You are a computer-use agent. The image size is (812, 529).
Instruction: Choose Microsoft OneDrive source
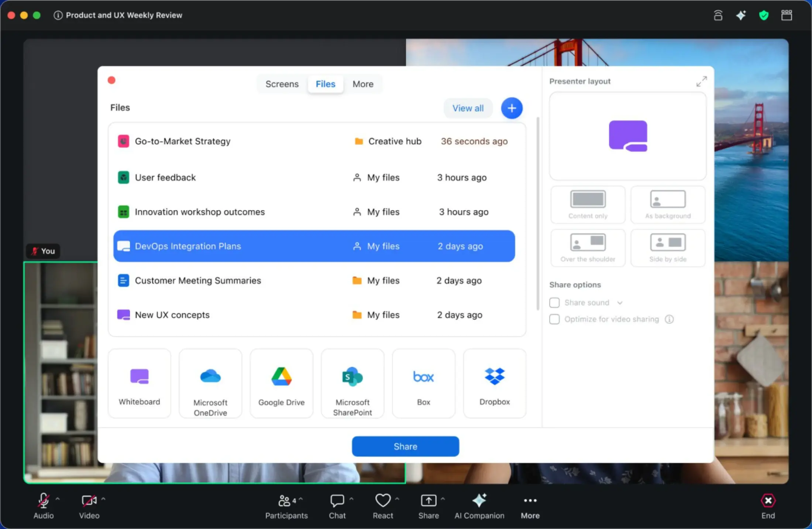point(210,383)
